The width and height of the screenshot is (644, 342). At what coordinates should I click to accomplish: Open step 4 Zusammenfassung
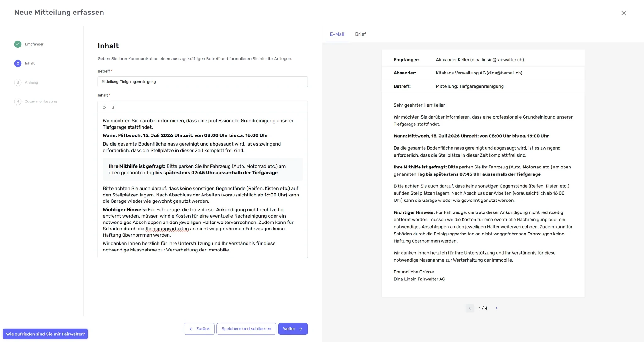[36, 102]
